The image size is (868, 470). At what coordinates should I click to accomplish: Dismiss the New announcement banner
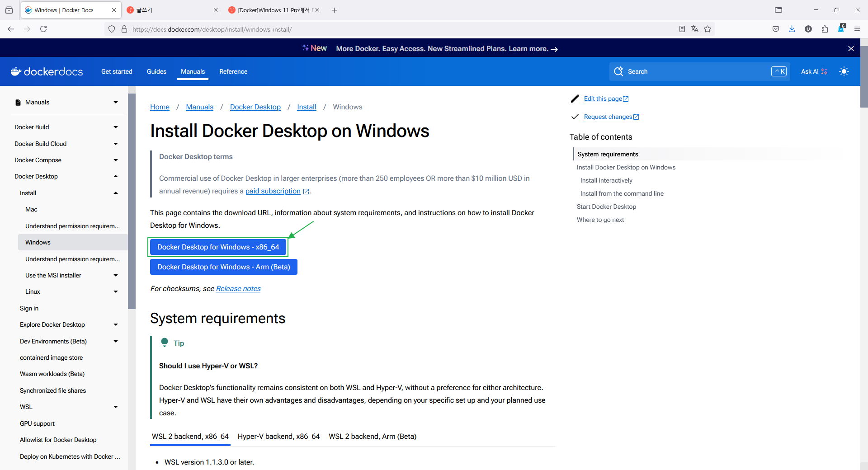pyautogui.click(x=851, y=48)
